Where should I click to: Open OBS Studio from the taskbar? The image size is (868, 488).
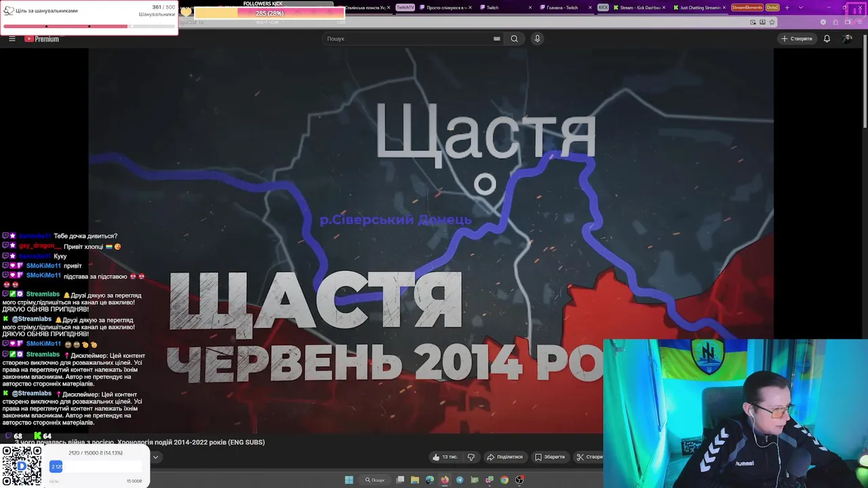519,480
